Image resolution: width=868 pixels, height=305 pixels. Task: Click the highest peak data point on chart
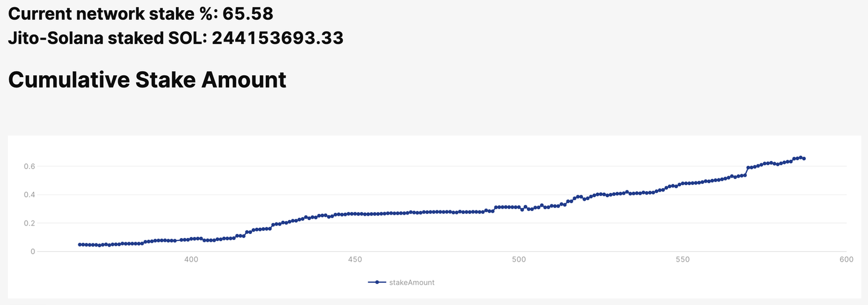tap(800, 157)
